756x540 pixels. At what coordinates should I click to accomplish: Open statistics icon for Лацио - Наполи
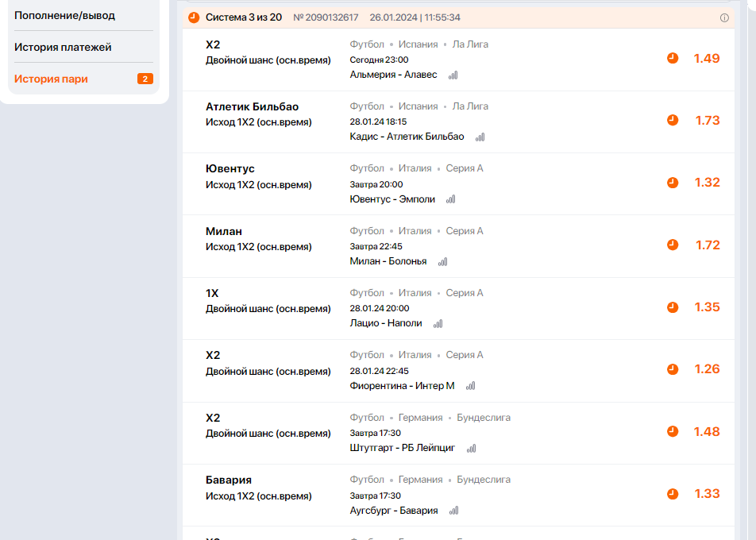pyautogui.click(x=438, y=324)
